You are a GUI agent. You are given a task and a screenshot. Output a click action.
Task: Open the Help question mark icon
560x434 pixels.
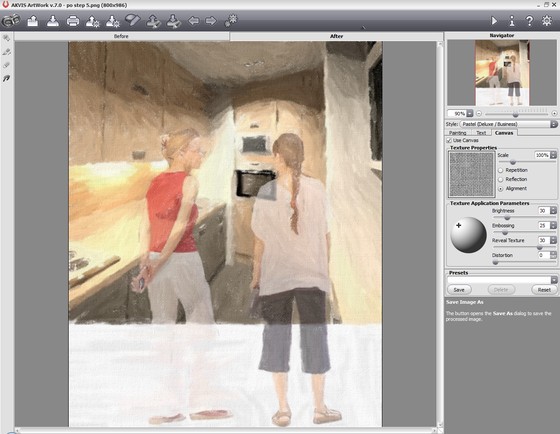coord(529,21)
